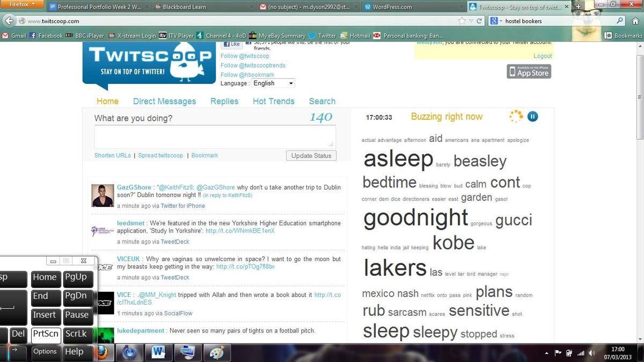Click the Logout link
Image resolution: width=644 pixels, height=362 pixels.
543,56
